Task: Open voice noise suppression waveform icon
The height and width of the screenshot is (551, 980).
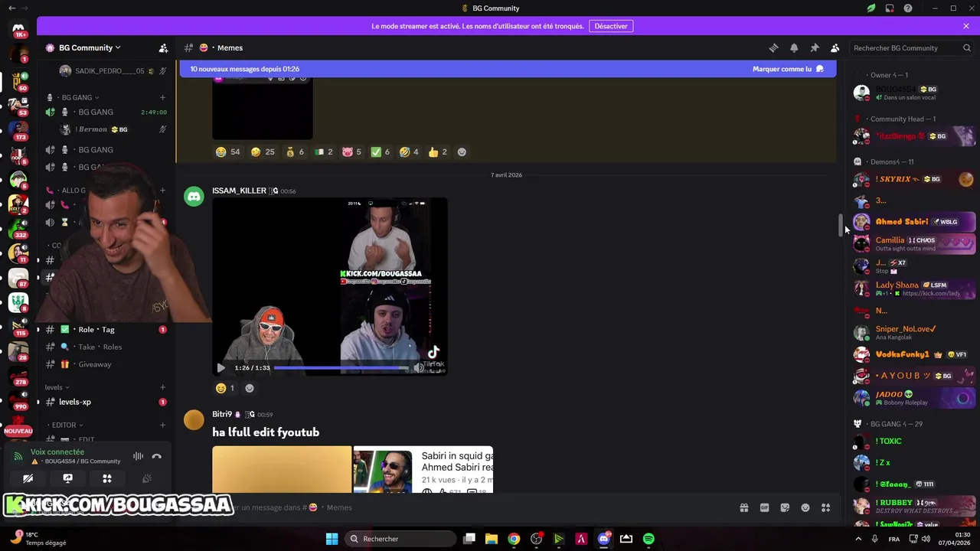Action: 138,456
